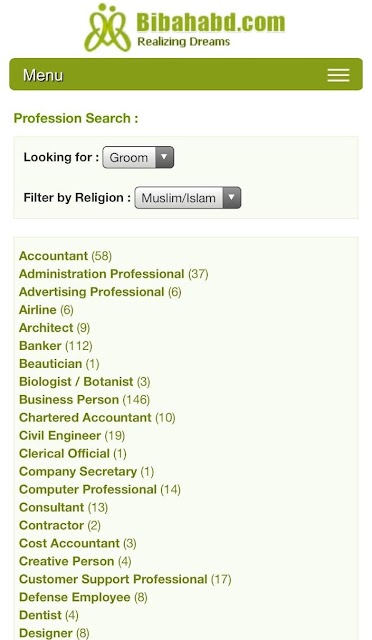The image size is (372, 640).
Task: Click the Menu bar label
Action: click(x=43, y=75)
